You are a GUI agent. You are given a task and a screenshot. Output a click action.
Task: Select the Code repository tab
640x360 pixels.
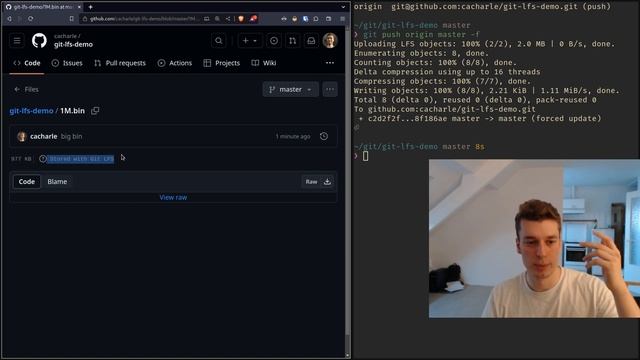(x=27, y=63)
